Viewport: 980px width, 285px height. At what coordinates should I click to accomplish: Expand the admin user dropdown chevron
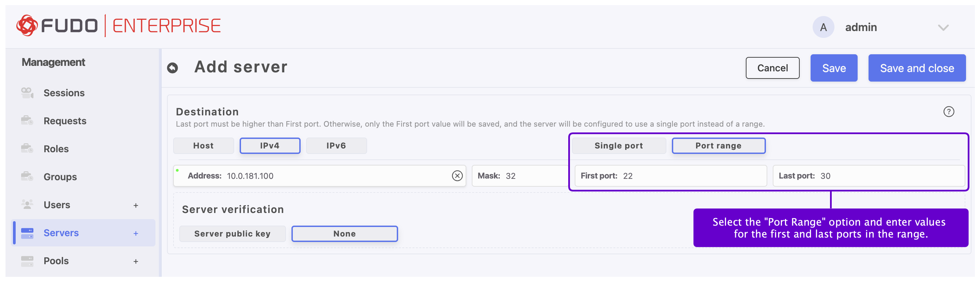[943, 27]
